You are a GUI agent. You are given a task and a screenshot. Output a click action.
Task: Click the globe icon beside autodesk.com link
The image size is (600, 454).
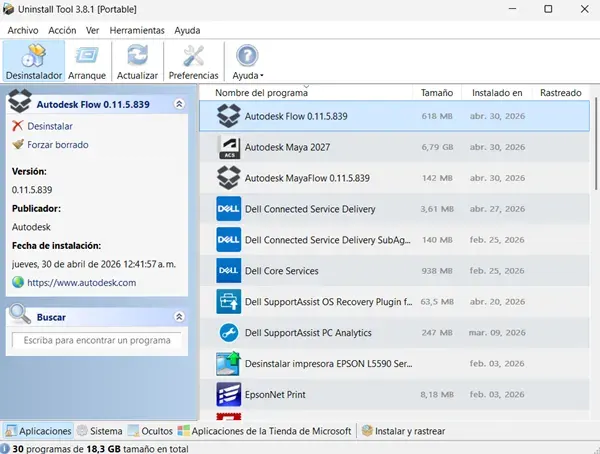click(18, 283)
